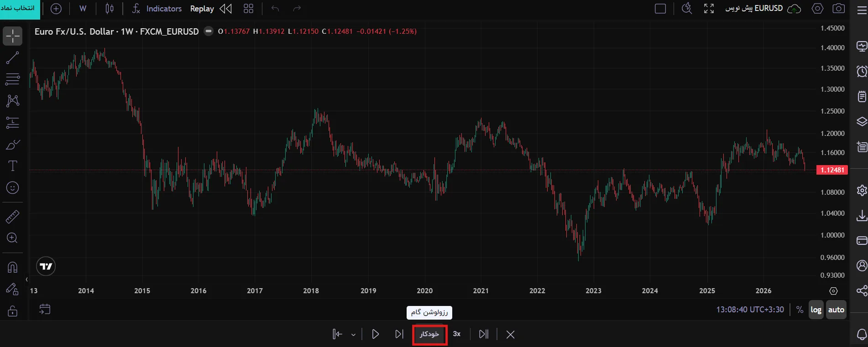Viewport: 868px width, 347px height.
Task: Click the Replay toolbar button
Action: coord(211,9)
